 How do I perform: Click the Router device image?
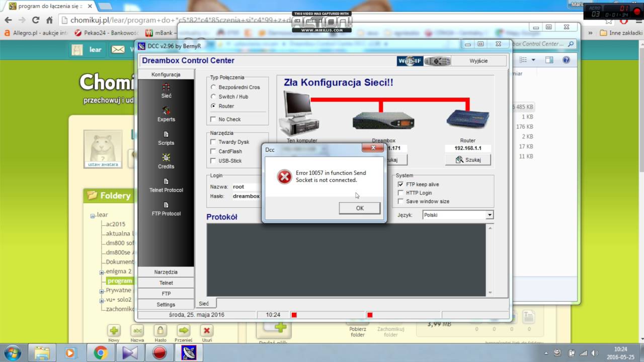(468, 119)
